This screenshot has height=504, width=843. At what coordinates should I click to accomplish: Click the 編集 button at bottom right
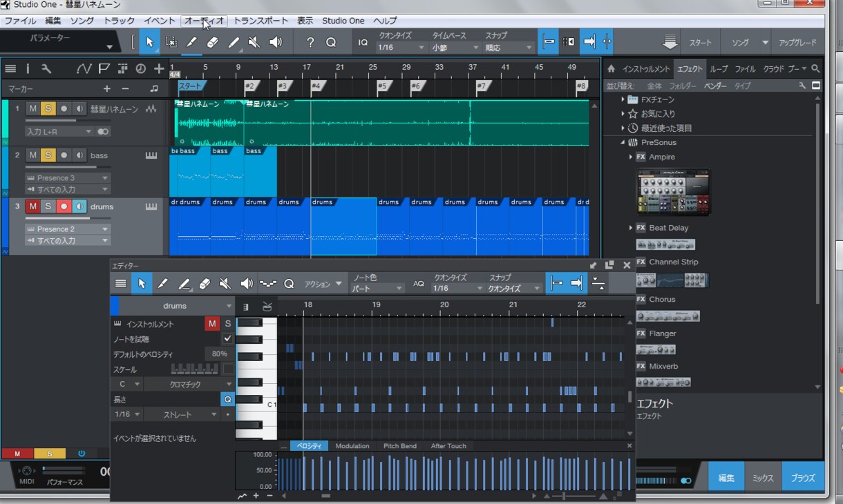pos(726,478)
